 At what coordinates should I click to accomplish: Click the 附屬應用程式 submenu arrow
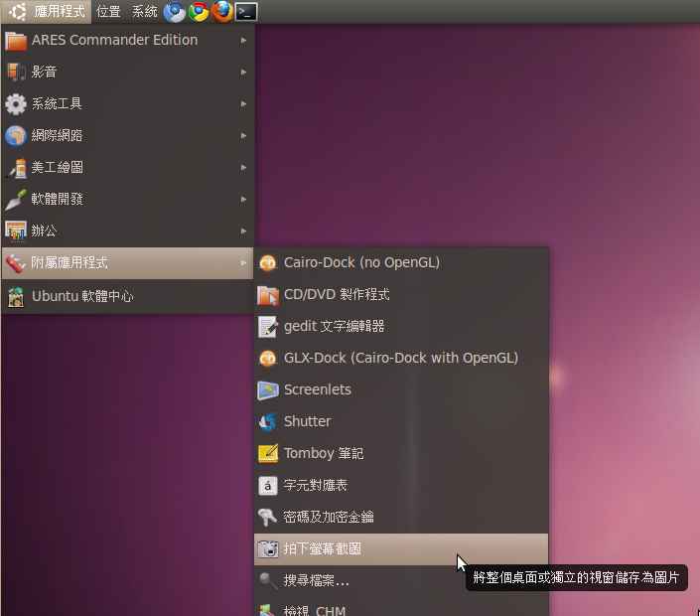click(x=243, y=263)
